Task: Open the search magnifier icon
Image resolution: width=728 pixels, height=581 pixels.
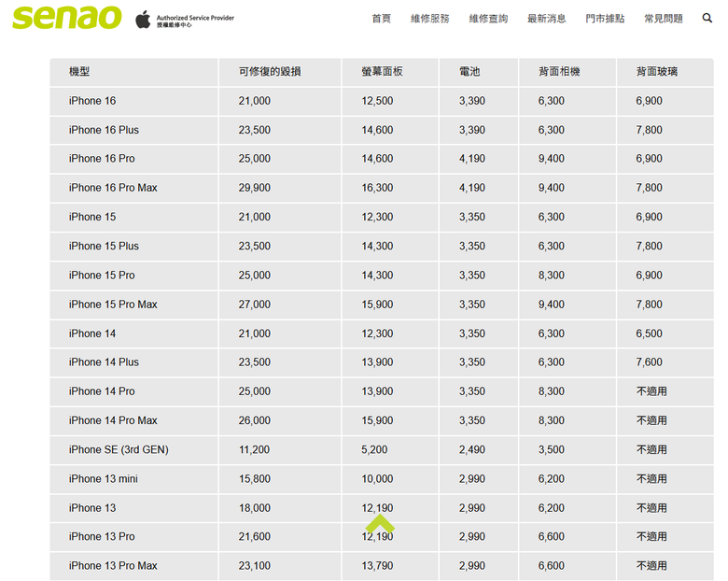Action: pyautogui.click(x=707, y=18)
